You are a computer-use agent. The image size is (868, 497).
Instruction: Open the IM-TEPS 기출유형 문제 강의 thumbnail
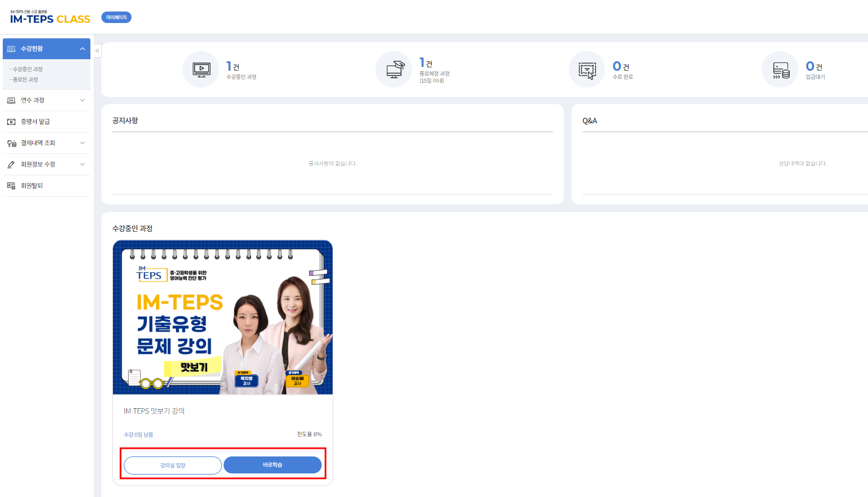click(222, 317)
